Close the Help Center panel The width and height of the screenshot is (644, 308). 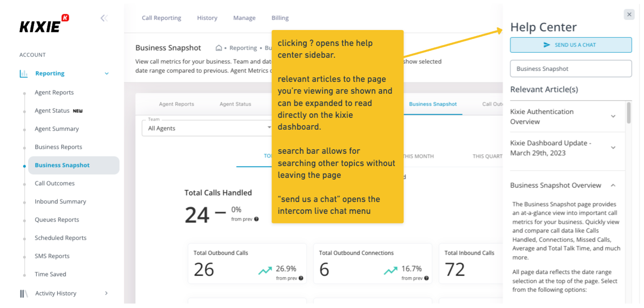click(x=629, y=15)
